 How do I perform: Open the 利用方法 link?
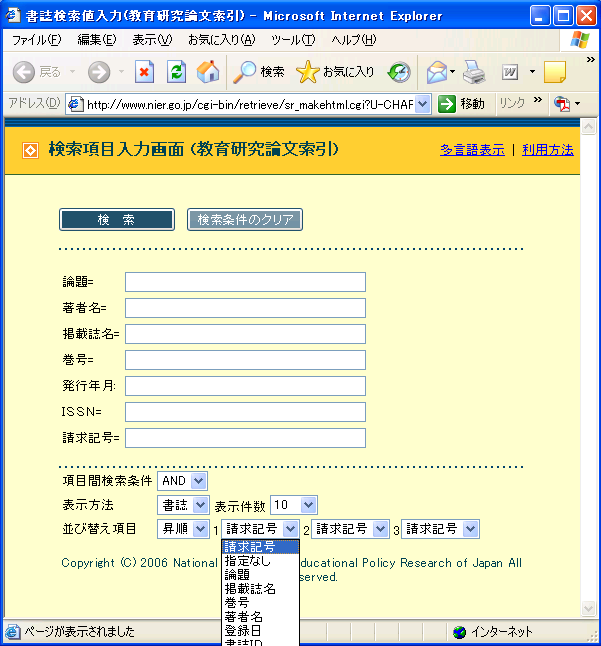(548, 150)
